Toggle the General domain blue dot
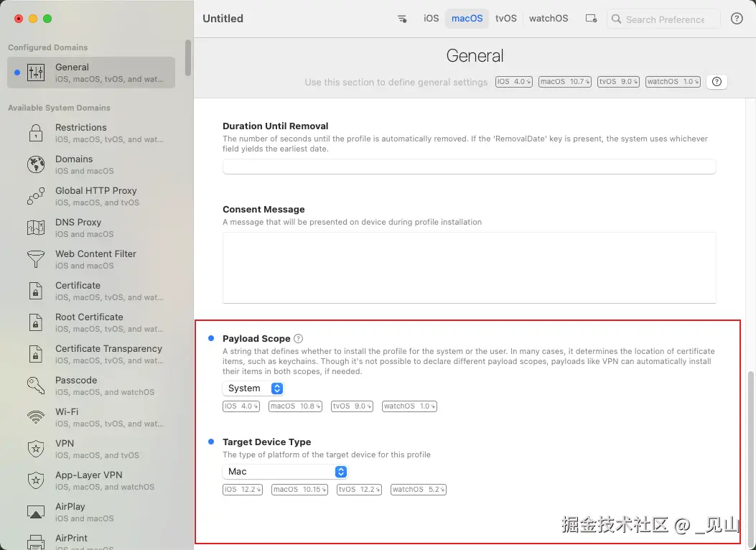 (17, 73)
